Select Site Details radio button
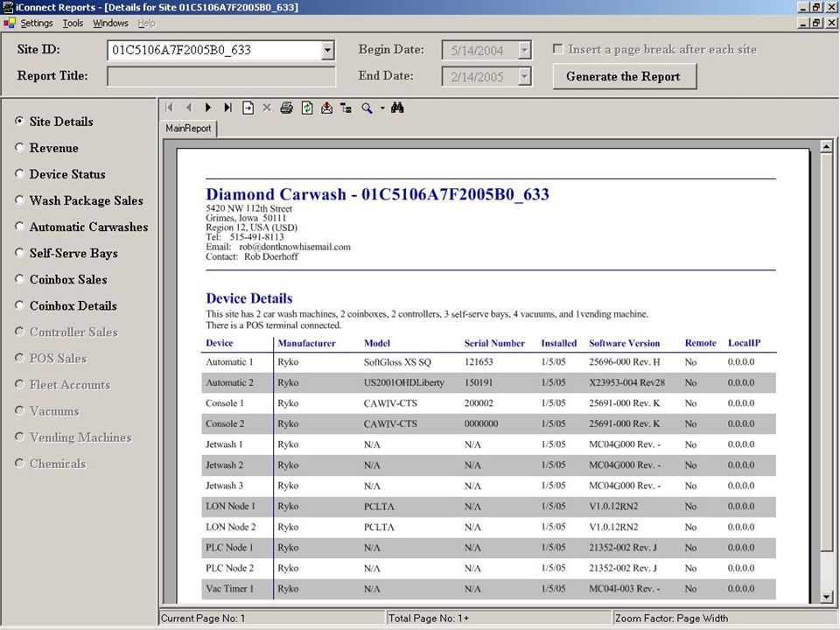This screenshot has height=630, width=840. tap(20, 121)
